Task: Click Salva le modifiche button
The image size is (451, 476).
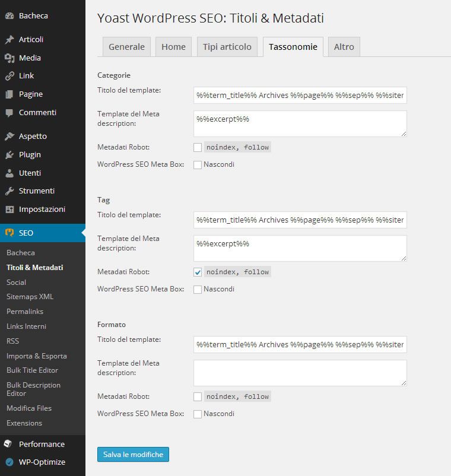Action: (x=133, y=455)
